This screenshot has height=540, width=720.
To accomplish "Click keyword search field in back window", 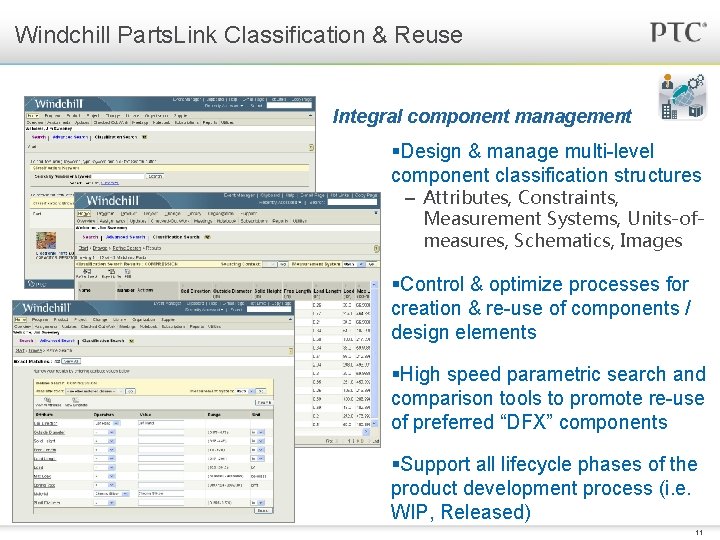I will (x=118, y=176).
